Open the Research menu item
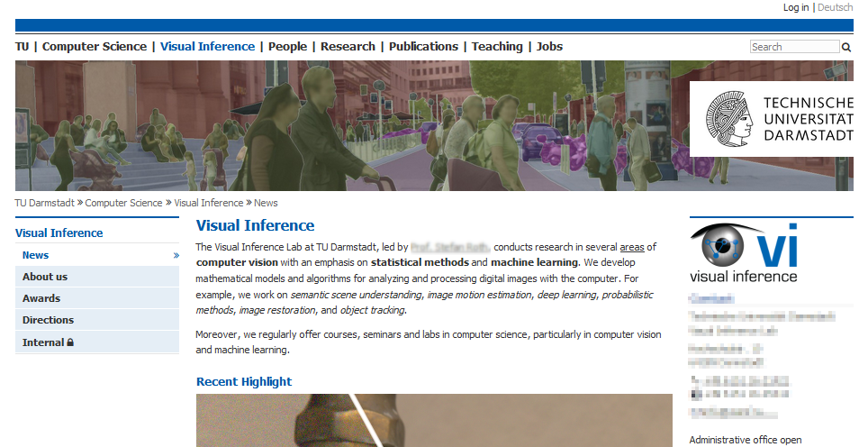This screenshot has width=868, height=447. tap(348, 47)
